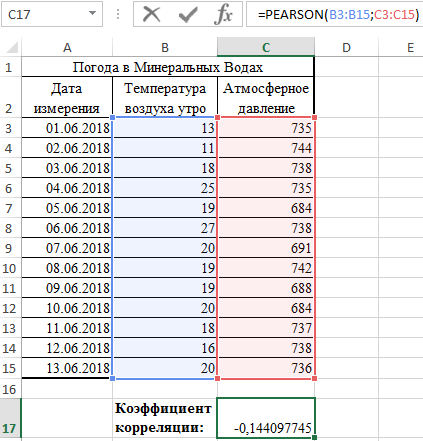423x441 pixels.
Task: Click in the formula bar with PEARSON formula
Action: [335, 14]
